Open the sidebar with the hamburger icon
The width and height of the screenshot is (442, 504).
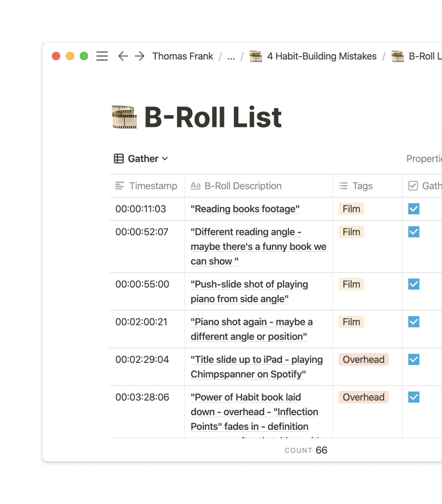[x=102, y=56]
